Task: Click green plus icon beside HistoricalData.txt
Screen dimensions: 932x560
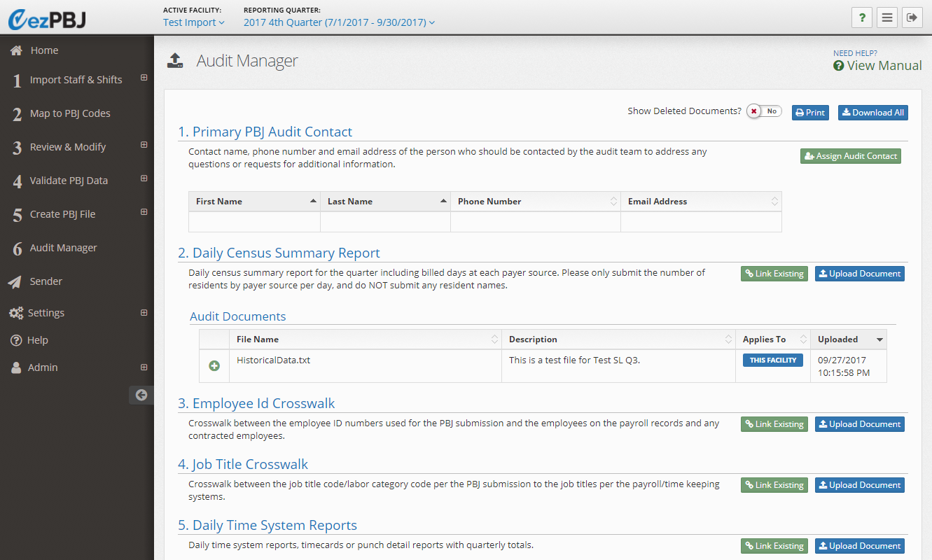Action: [214, 365]
